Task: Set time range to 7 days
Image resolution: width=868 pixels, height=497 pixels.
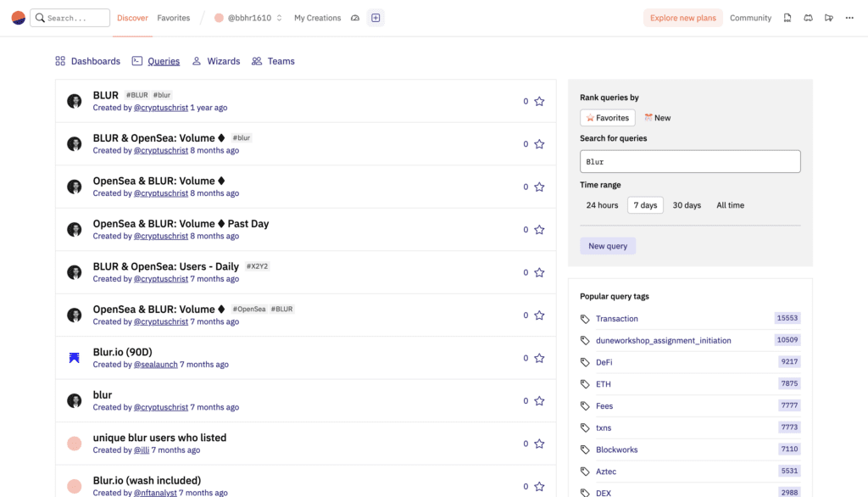Action: [645, 205]
